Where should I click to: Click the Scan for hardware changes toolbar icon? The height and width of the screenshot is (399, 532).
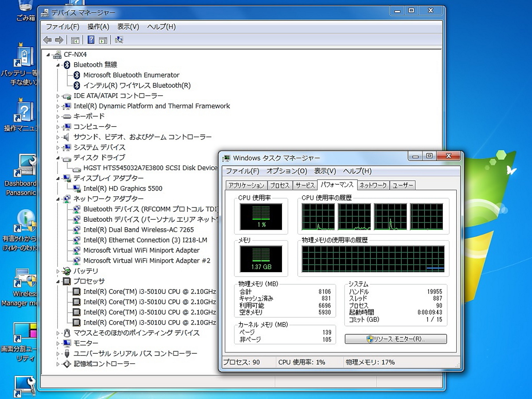(119, 40)
